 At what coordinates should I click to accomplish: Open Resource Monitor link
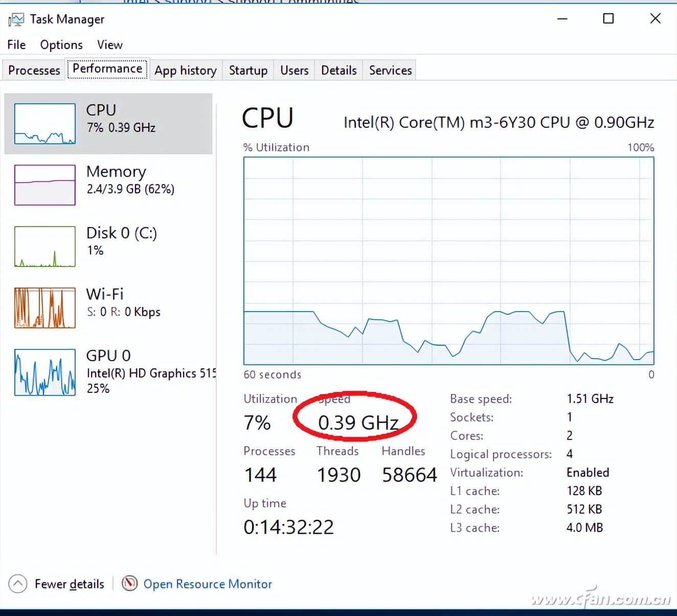208,584
